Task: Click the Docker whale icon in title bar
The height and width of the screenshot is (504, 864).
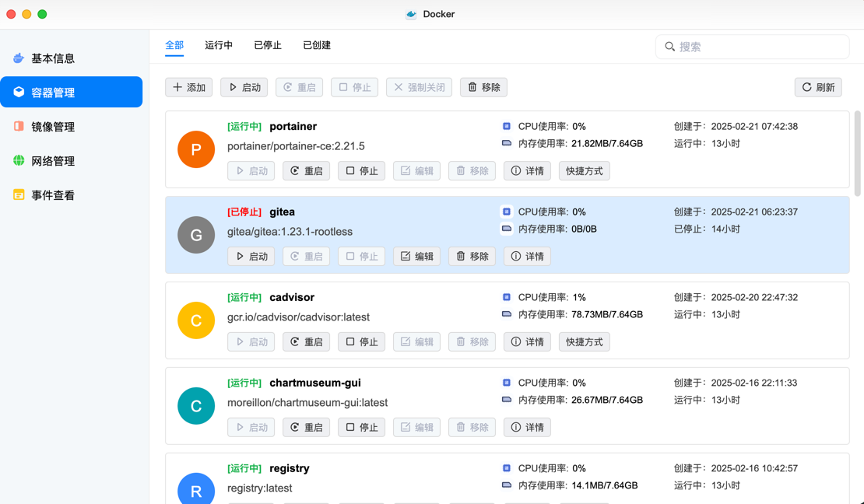Action: [411, 14]
